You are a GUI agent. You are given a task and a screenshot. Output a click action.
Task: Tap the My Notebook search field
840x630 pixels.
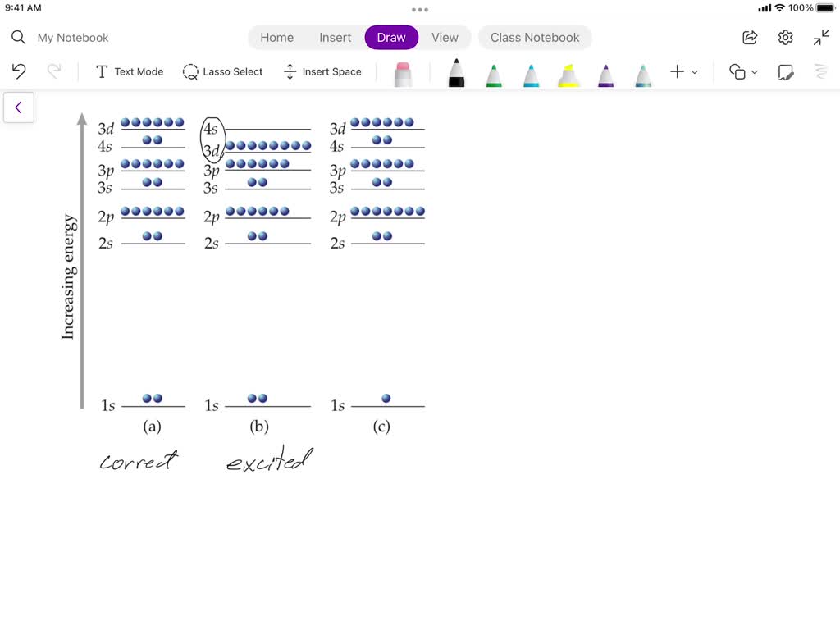(x=74, y=37)
